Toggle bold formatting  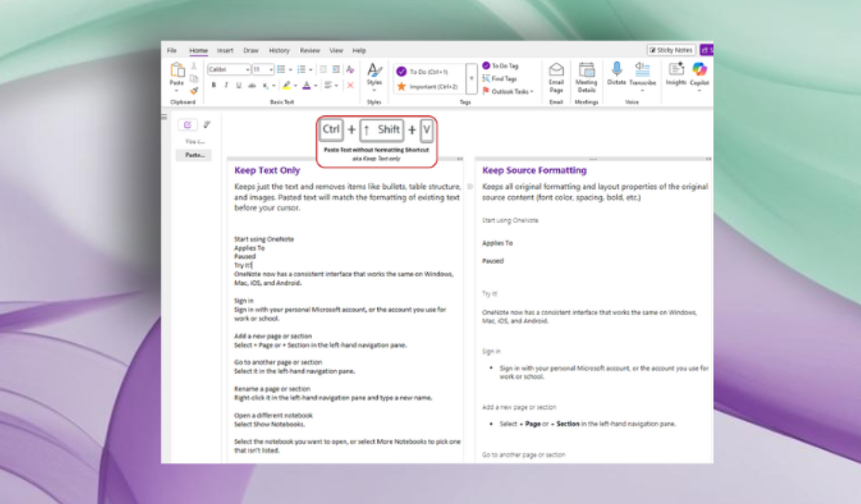point(214,85)
